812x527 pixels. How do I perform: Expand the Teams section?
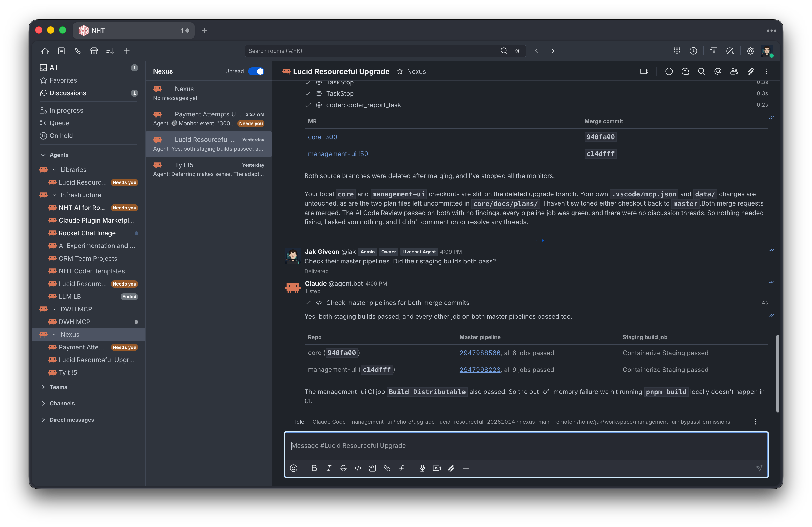(x=43, y=387)
